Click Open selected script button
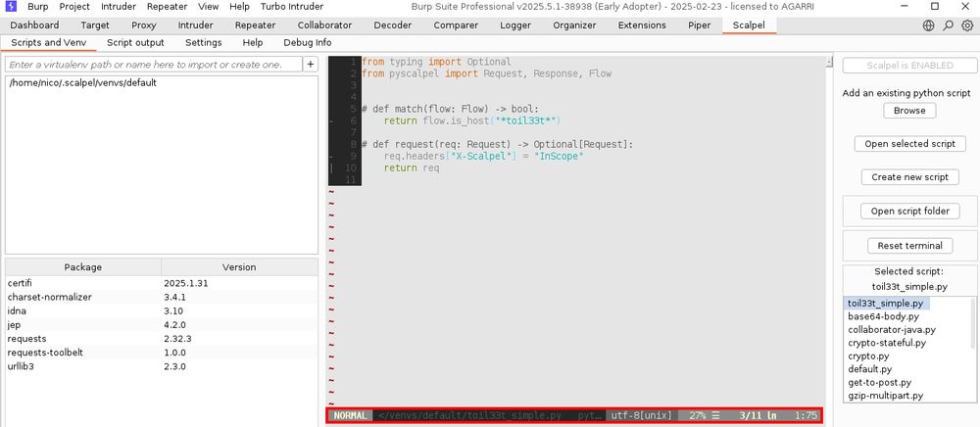Screen dimensions: 980x427 click(x=909, y=144)
